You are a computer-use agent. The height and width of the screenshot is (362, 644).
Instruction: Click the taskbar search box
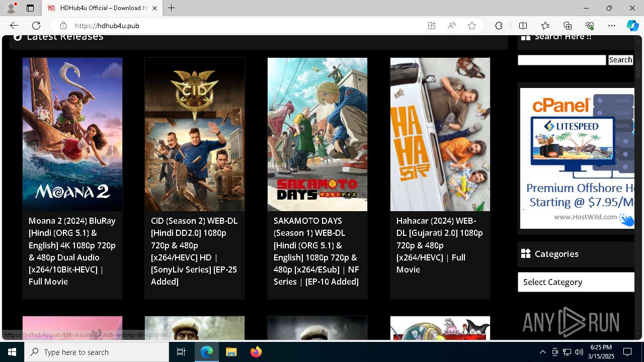97,352
